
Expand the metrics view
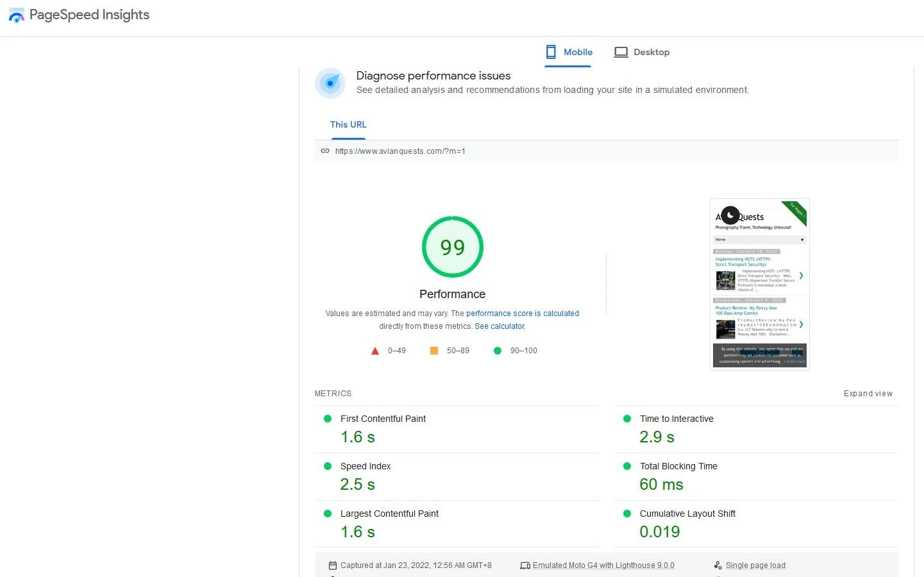coord(868,394)
